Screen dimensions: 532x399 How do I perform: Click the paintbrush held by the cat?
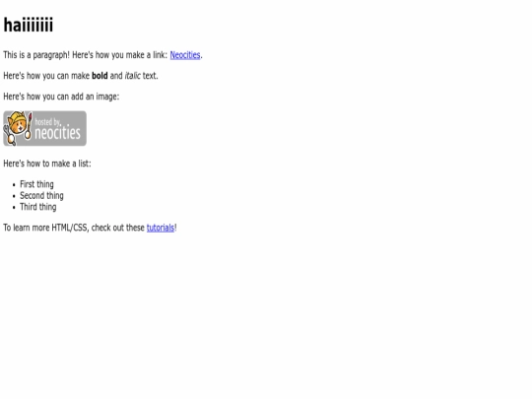[x=29, y=126]
